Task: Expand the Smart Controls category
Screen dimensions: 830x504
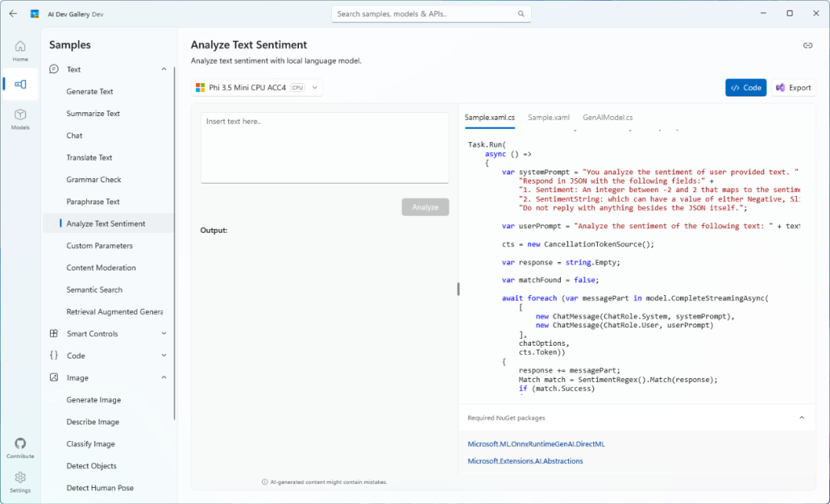Action: click(x=164, y=333)
